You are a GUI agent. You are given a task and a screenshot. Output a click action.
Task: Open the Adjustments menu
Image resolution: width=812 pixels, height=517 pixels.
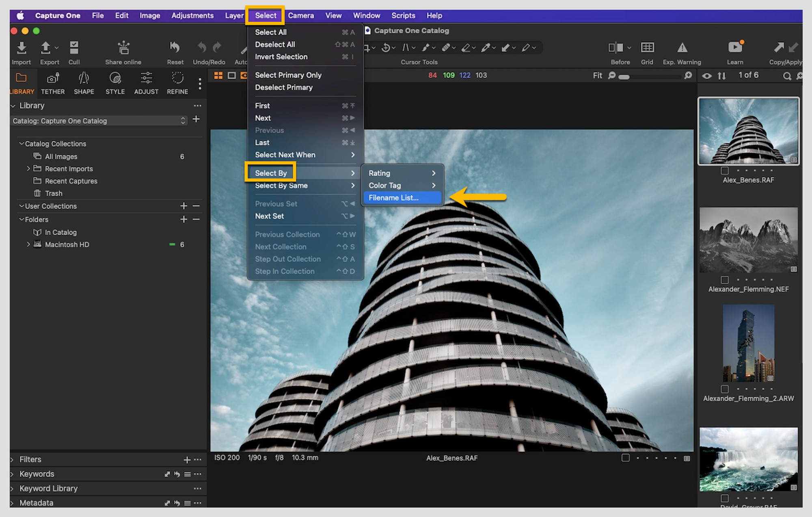click(x=192, y=15)
